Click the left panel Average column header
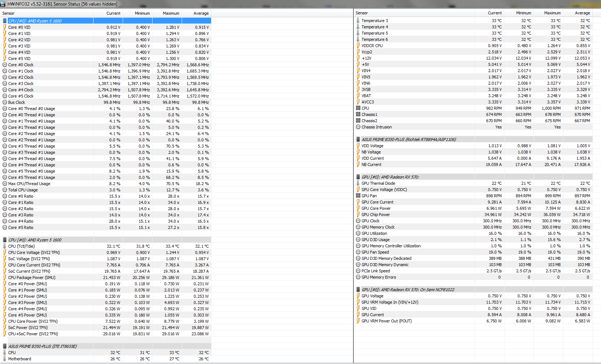Screen dimensions: 601x364 coord(196,13)
